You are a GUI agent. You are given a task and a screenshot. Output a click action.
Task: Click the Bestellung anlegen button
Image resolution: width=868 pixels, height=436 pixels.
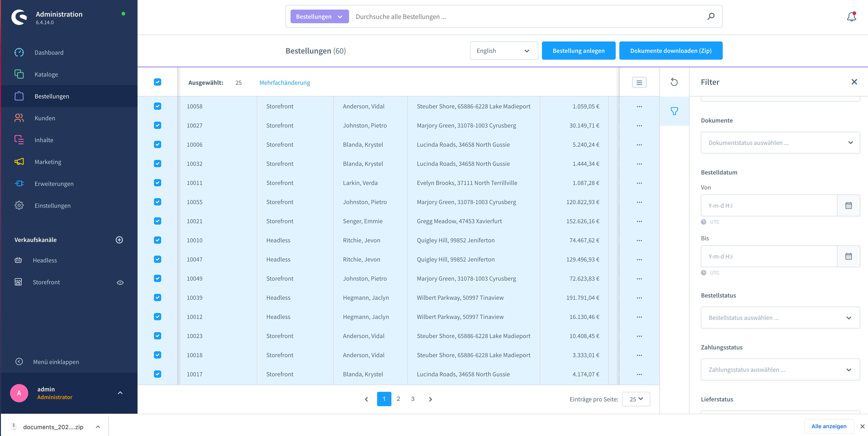[x=579, y=51]
